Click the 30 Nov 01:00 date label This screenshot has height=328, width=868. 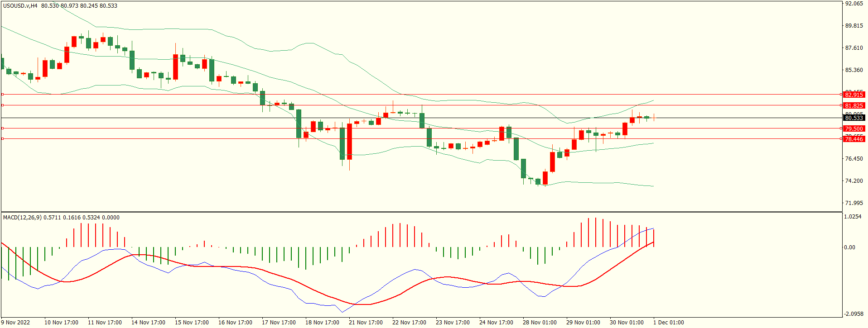(627, 323)
